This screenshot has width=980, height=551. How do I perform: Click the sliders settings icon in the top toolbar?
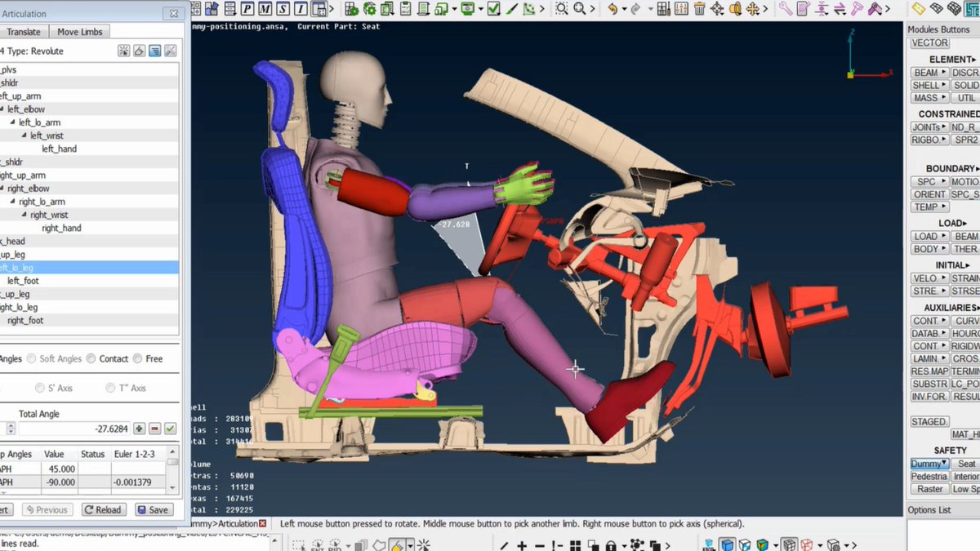pyautogui.click(x=683, y=9)
